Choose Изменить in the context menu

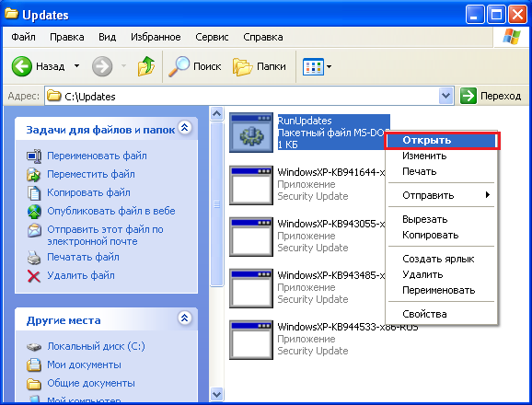click(x=442, y=156)
